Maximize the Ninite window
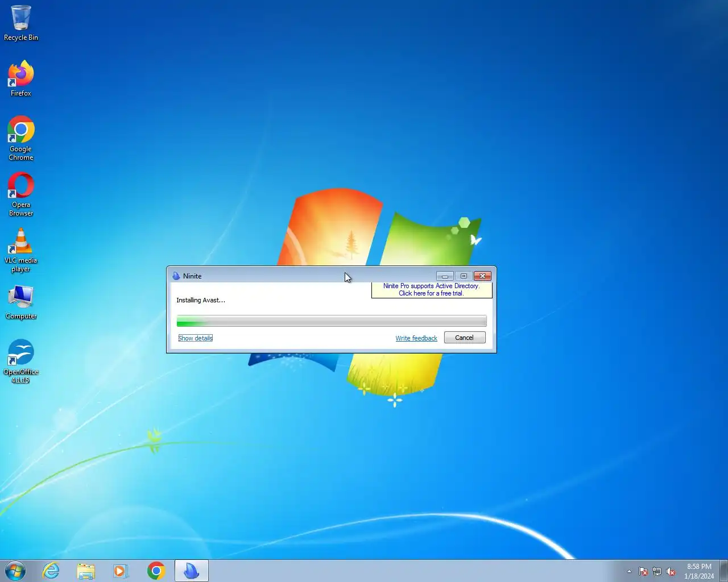Screen dimensions: 728x582 tap(464, 276)
